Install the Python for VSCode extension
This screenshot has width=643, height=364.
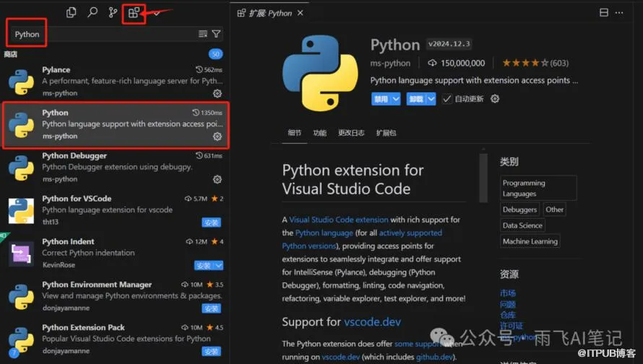coord(211,222)
